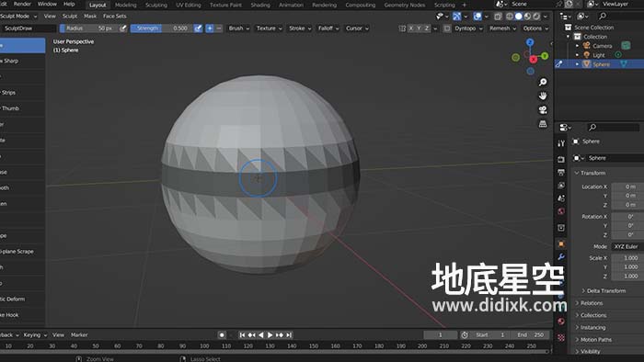Image resolution: width=644 pixels, height=362 pixels.
Task: Open the Render menu
Action: click(x=22, y=4)
